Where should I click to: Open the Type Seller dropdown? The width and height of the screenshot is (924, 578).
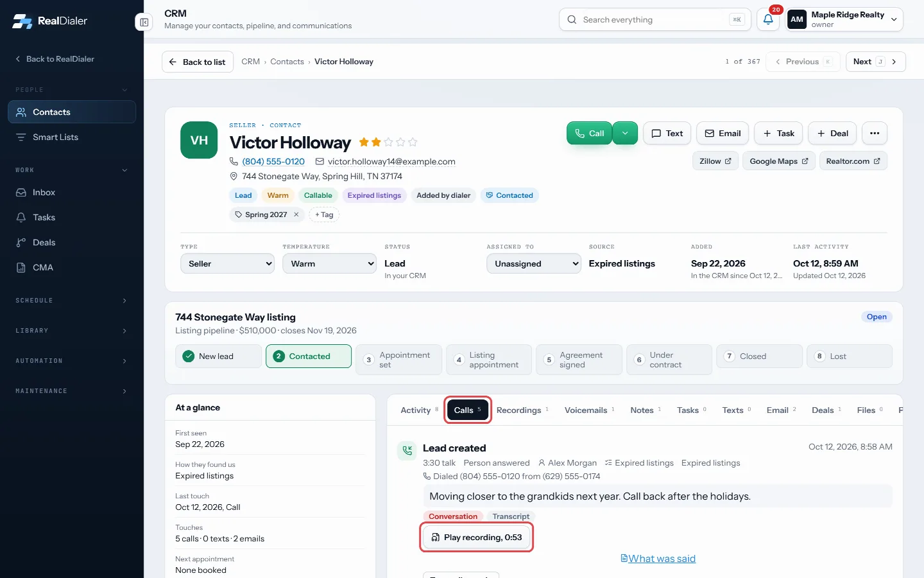pos(227,263)
